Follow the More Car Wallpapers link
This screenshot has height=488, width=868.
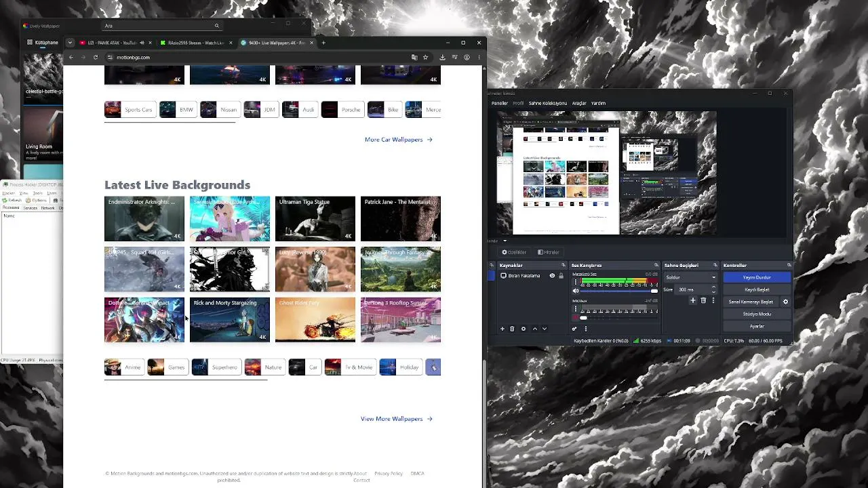click(x=399, y=140)
